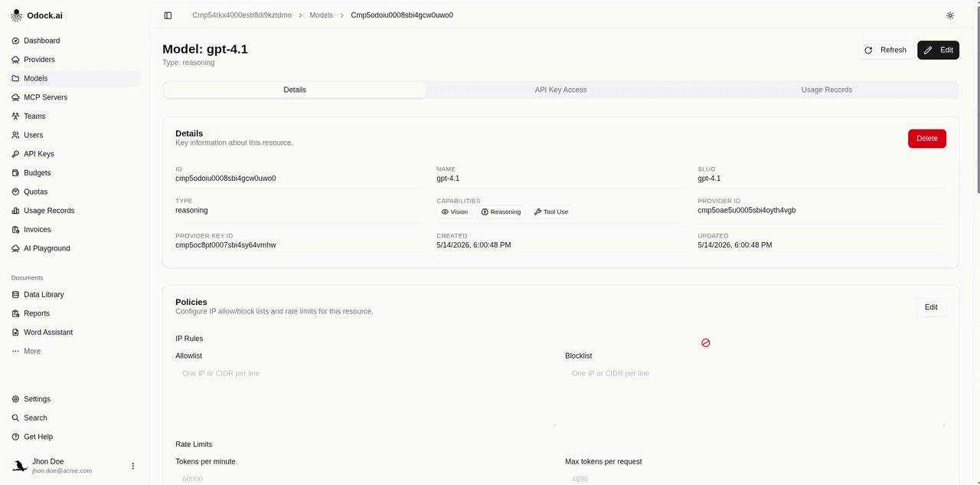Click the jhon.doe@acme.com email text
The image size is (980, 485).
coord(62,471)
